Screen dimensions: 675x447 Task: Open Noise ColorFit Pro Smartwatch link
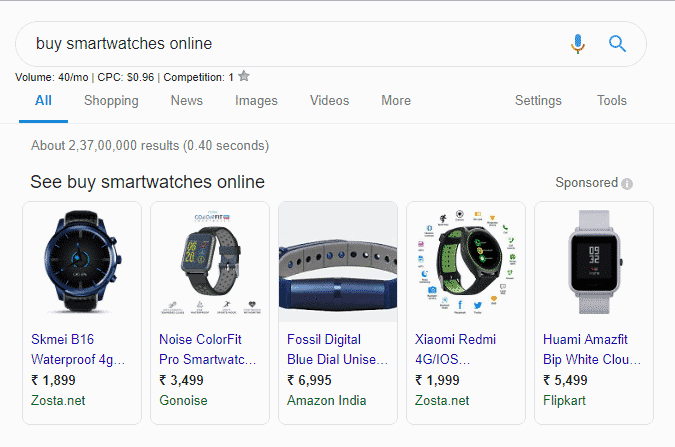[207, 349]
